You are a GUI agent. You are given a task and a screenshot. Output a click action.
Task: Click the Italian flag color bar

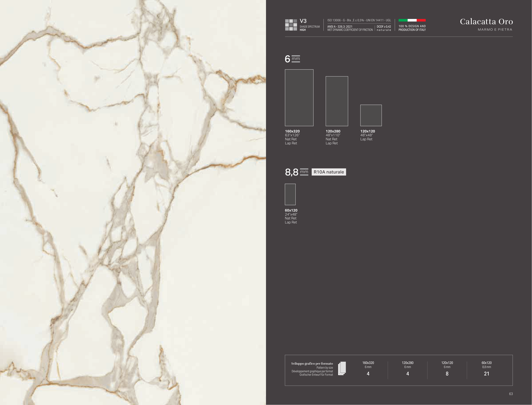412,20
